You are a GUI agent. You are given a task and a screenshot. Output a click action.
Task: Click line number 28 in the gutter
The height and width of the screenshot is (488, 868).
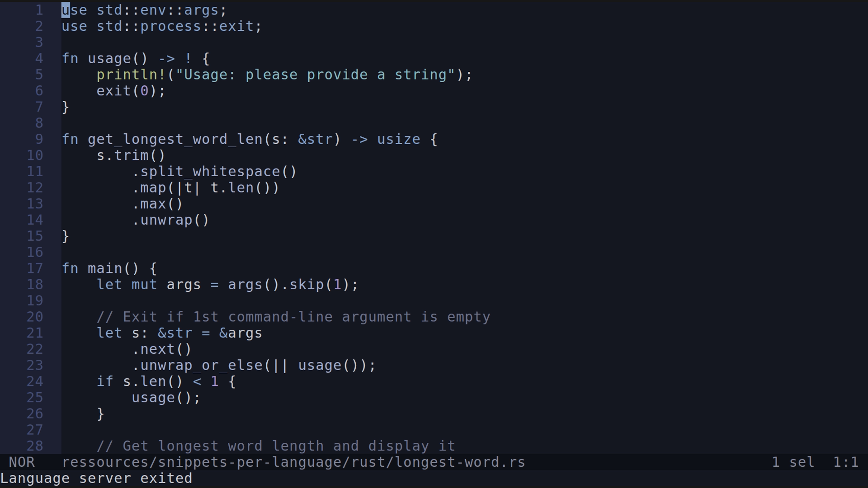tap(35, 446)
